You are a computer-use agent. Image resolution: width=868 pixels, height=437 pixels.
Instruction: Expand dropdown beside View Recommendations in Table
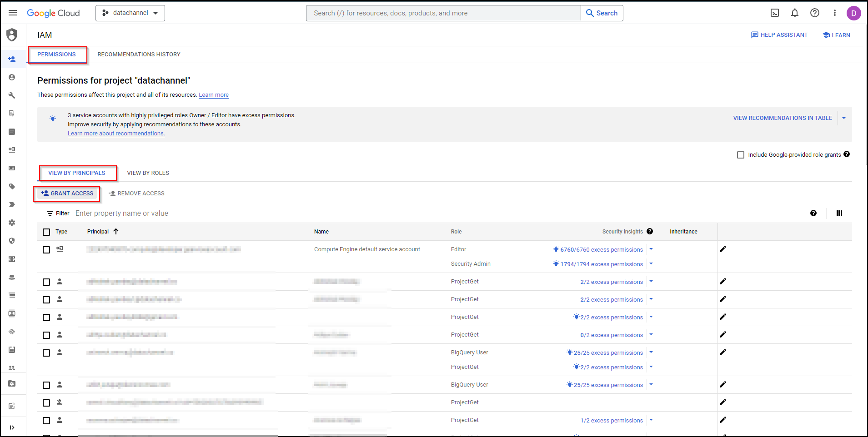(844, 118)
